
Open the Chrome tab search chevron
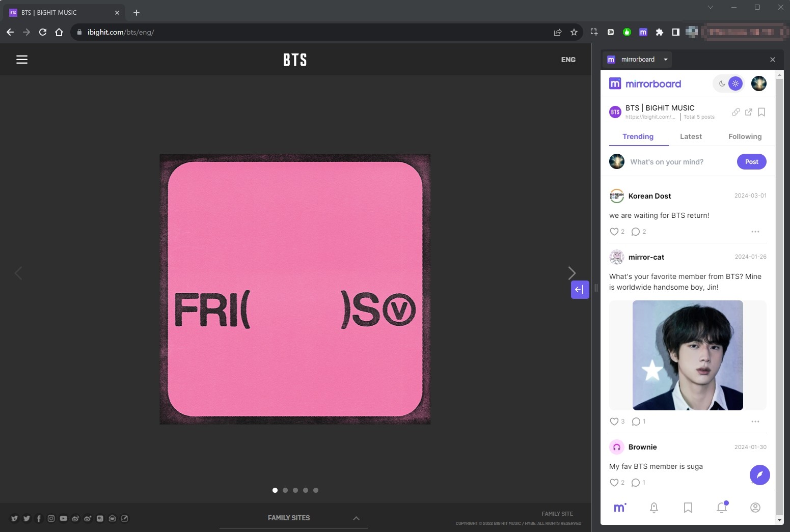[711, 7]
